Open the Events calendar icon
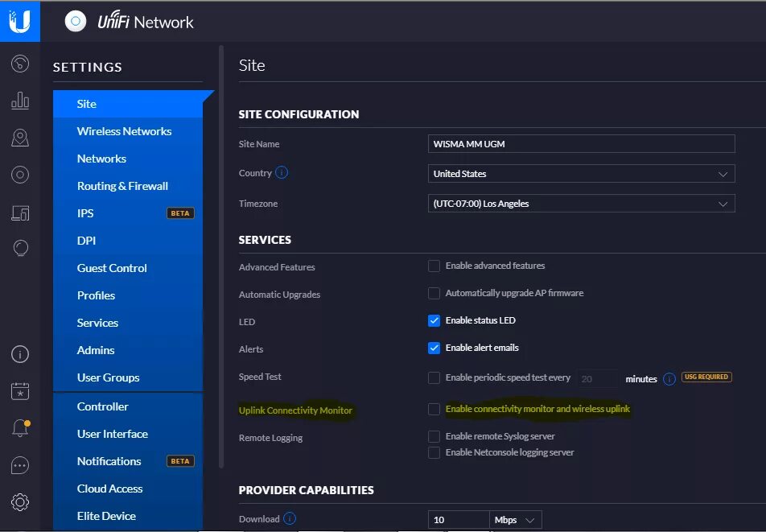766x532 pixels. [20, 391]
